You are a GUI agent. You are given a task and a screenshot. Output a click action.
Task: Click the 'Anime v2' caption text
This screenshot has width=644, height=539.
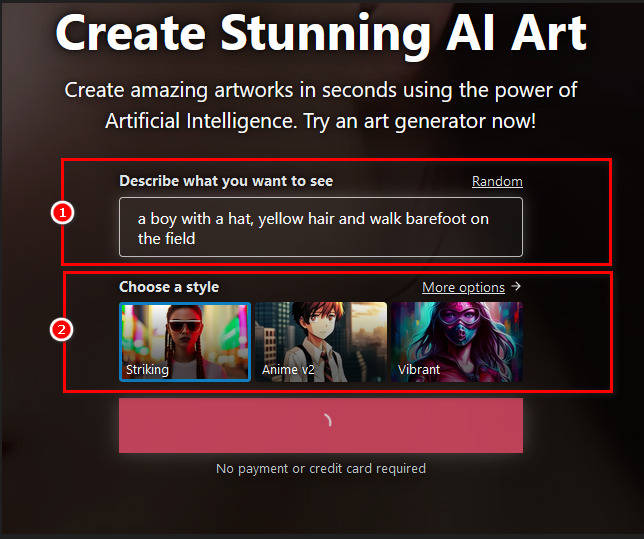pyautogui.click(x=288, y=370)
